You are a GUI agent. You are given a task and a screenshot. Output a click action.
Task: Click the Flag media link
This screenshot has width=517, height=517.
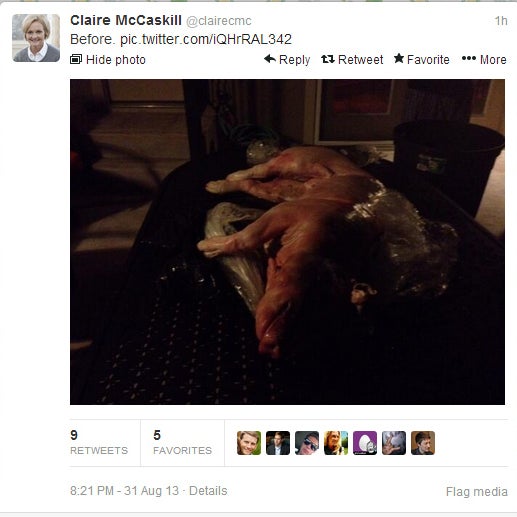click(477, 491)
